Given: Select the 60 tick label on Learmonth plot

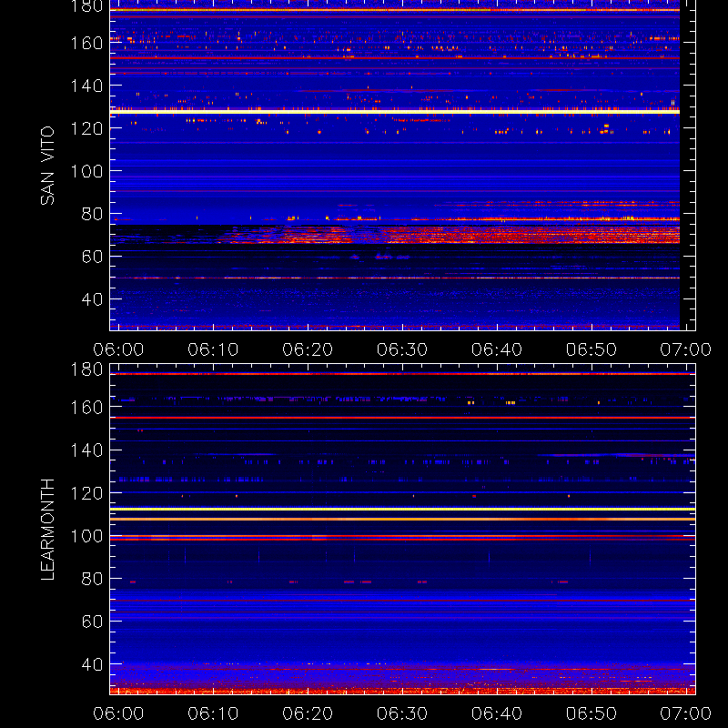Looking at the screenshot, I should pos(92,622).
